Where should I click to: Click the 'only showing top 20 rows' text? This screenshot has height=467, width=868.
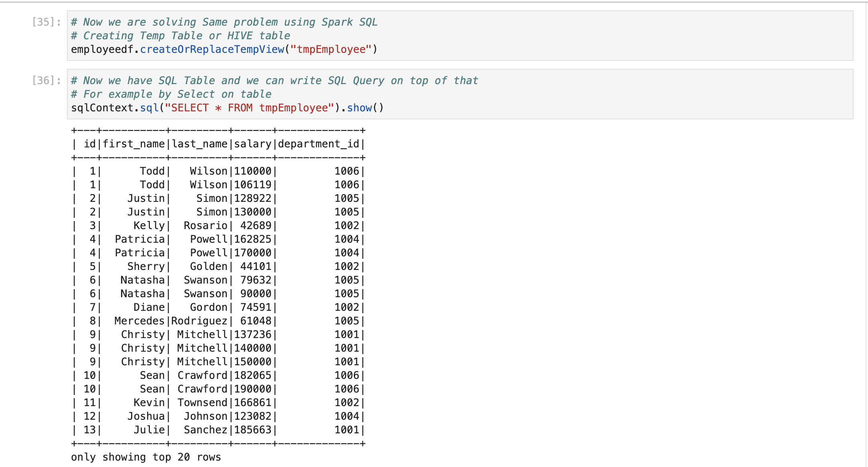point(146,457)
